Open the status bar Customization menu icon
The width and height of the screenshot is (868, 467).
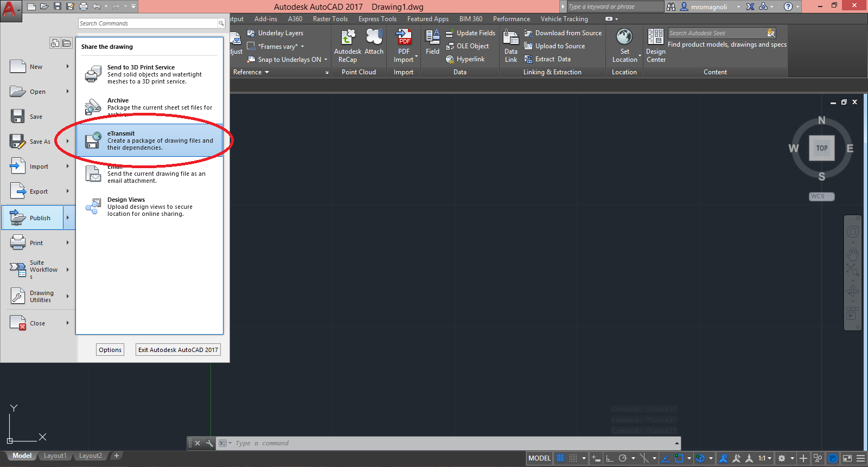(x=860, y=458)
